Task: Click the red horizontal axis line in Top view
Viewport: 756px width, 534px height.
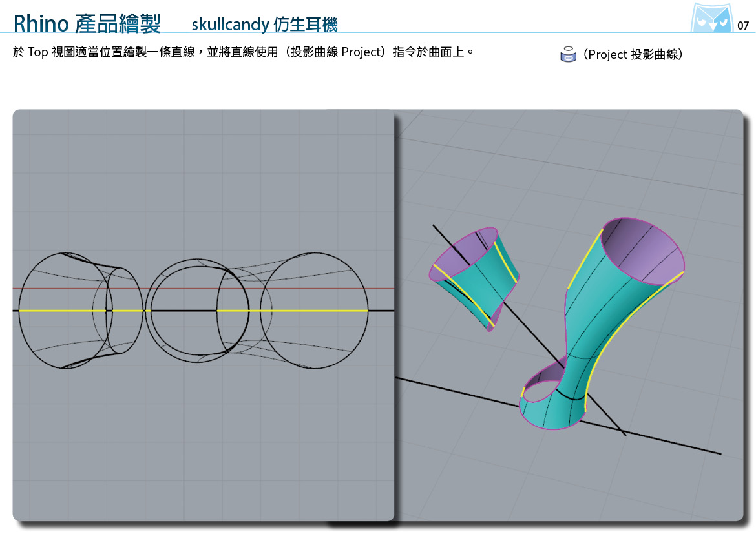Action: [204, 288]
